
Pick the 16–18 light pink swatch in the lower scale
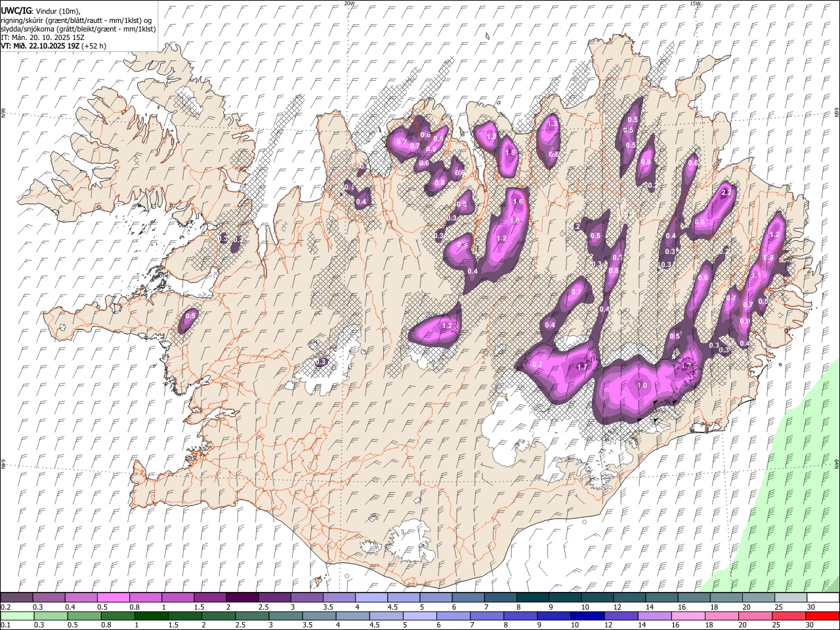[688, 616]
